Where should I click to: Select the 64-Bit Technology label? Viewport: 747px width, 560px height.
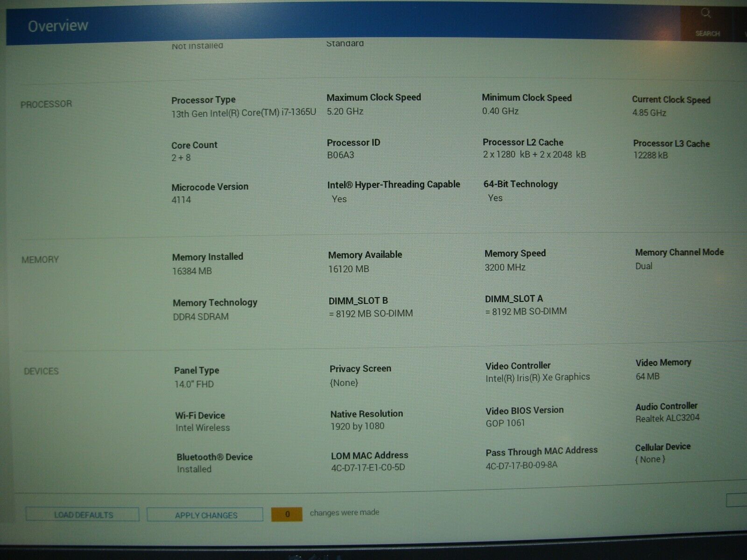(x=521, y=184)
